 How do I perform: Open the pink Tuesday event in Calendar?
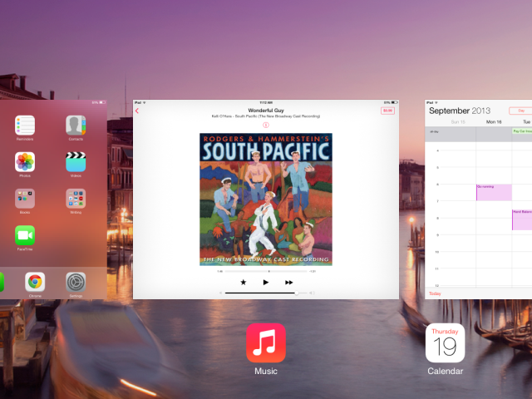click(522, 219)
